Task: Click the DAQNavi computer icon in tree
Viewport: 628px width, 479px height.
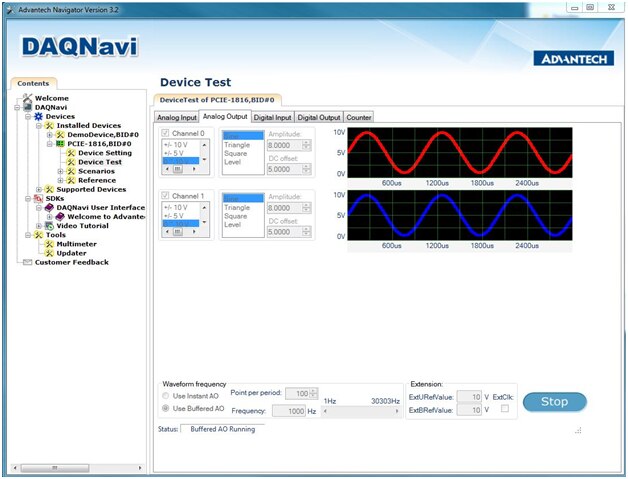Action: [28, 107]
